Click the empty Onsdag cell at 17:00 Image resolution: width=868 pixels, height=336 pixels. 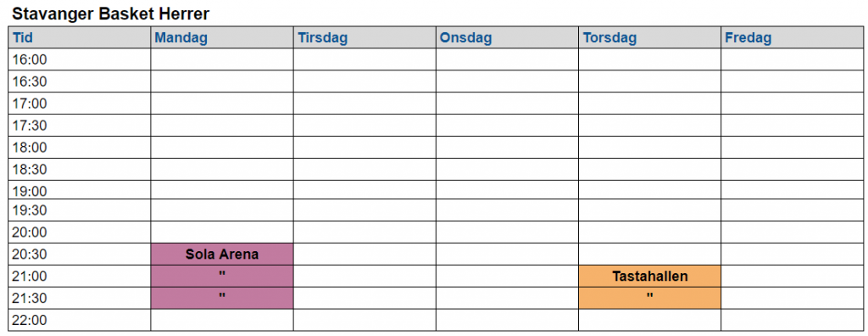507,104
